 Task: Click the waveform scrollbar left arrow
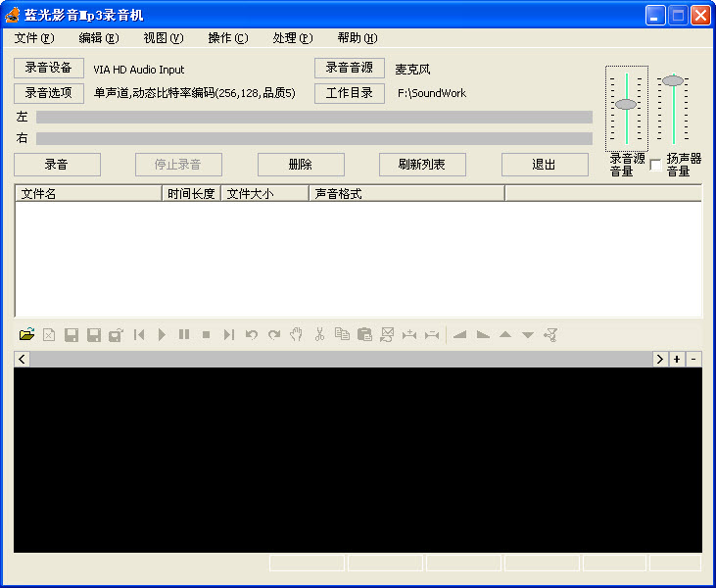[22, 359]
